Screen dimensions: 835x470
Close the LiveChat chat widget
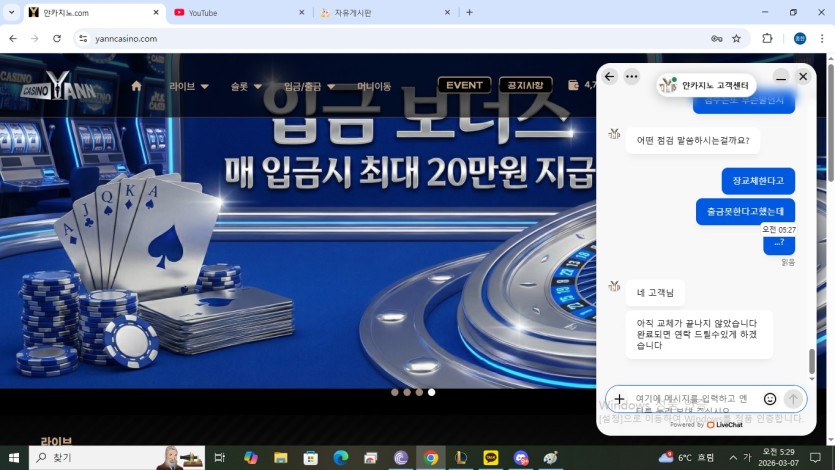coord(803,77)
